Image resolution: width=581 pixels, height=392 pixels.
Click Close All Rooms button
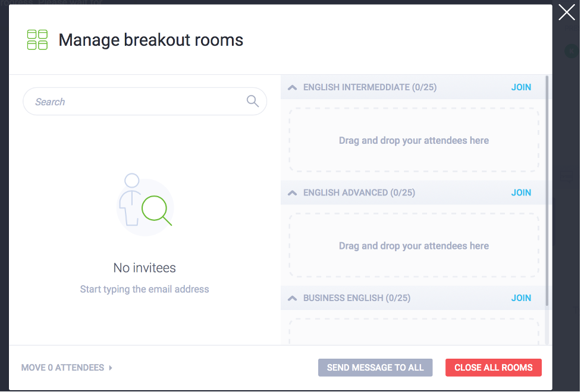click(x=493, y=368)
